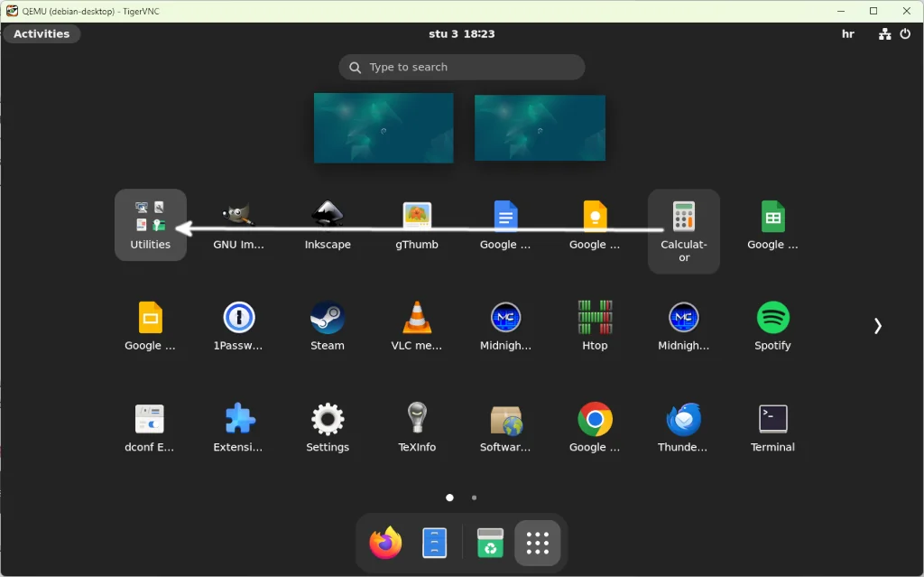
Task: Open the GNU Image Manipulation Program
Action: tap(238, 217)
